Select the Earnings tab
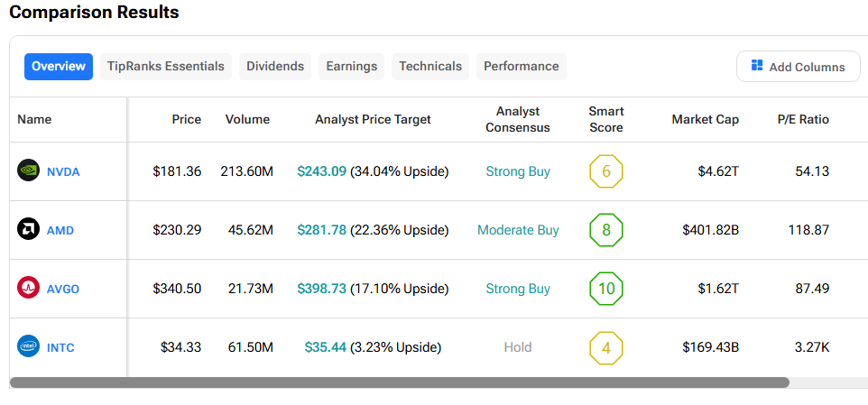The image size is (868, 405). tap(351, 66)
